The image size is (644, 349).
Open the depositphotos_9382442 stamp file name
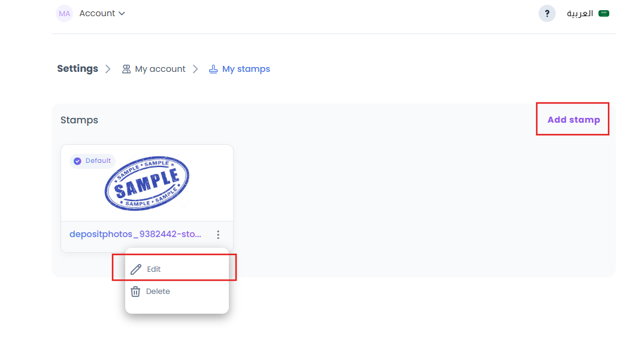click(135, 234)
